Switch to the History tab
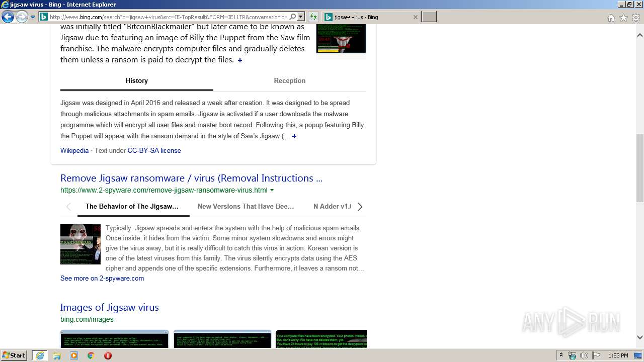Image resolution: width=644 pixels, height=362 pixels. (x=137, y=80)
